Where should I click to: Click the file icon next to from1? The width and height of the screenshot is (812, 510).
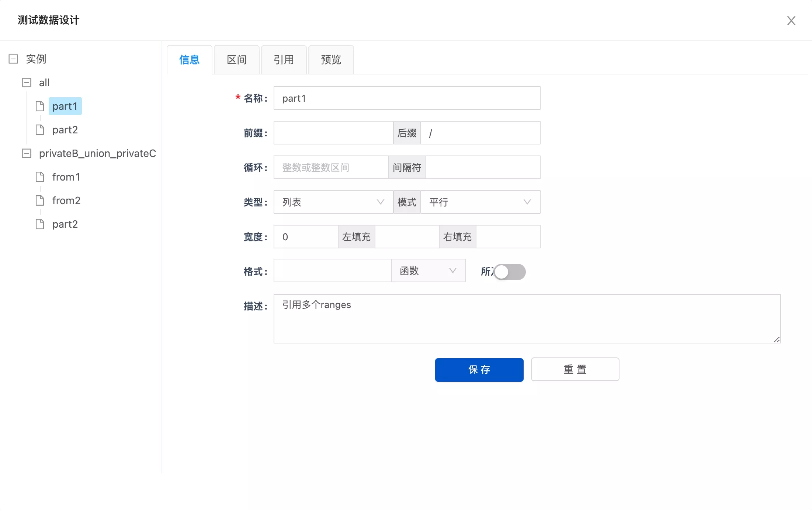click(40, 177)
